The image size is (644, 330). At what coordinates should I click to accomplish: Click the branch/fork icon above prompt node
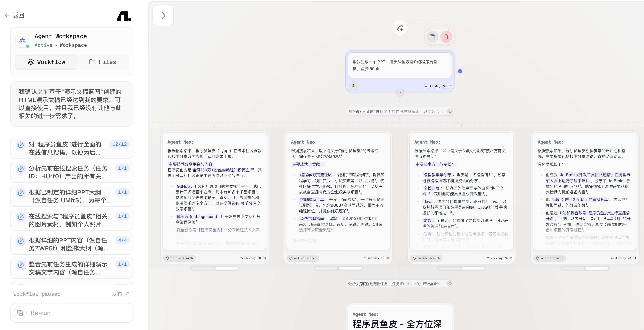pyautogui.click(x=400, y=28)
